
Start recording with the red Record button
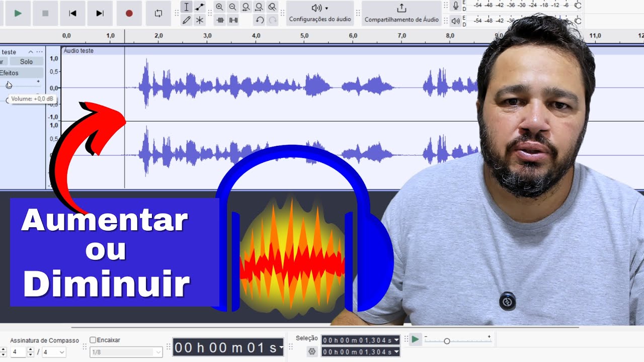pyautogui.click(x=129, y=14)
